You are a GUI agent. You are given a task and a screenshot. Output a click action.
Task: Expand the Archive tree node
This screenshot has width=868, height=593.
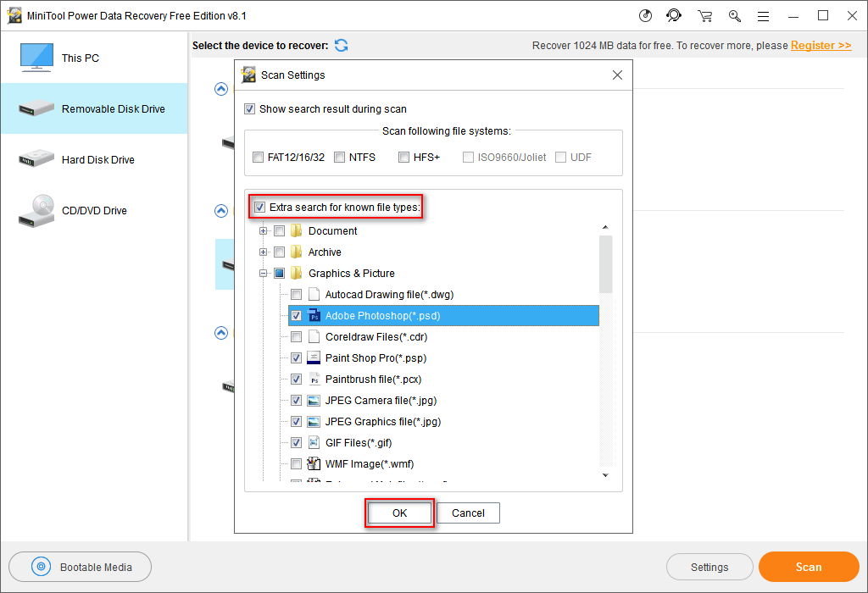(264, 252)
